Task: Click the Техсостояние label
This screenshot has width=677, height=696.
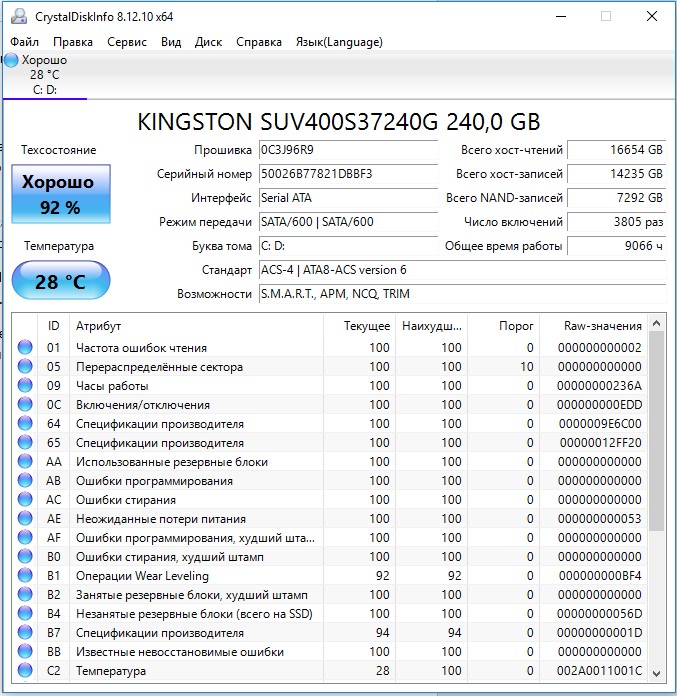Action: [59, 150]
